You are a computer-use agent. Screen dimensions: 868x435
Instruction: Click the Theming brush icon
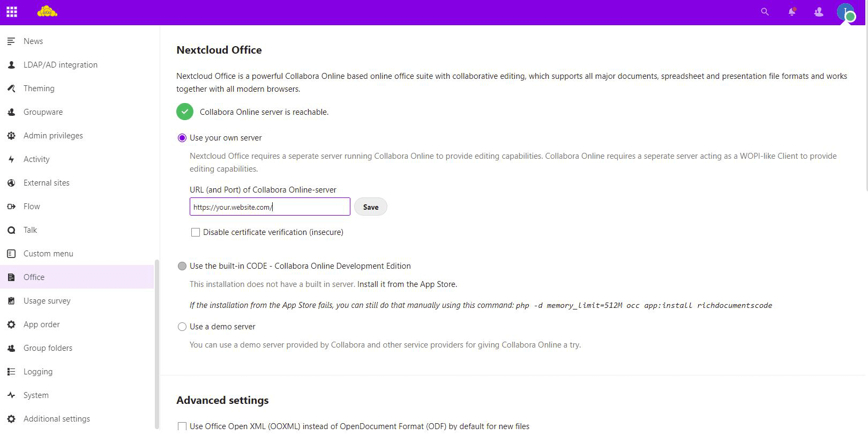11,89
